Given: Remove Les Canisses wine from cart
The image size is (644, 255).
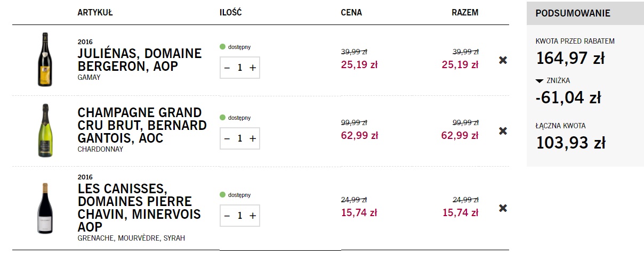Looking at the screenshot, I should point(503,208).
